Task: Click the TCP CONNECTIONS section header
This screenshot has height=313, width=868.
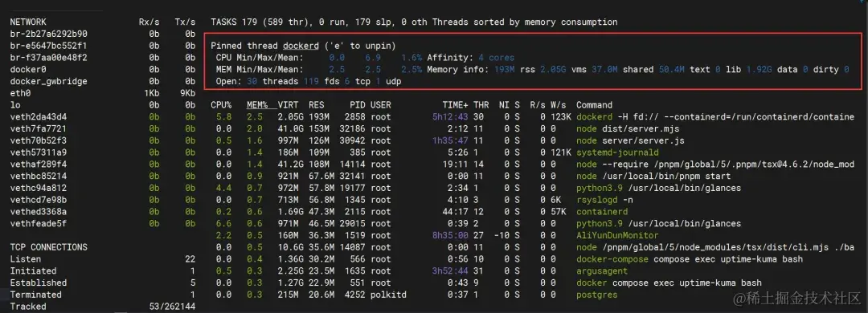Action: 48,247
